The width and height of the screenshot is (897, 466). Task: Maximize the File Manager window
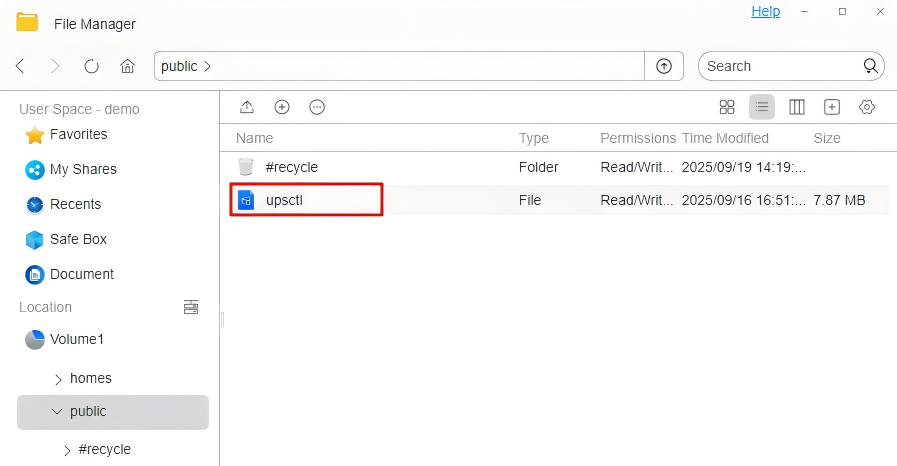point(842,11)
